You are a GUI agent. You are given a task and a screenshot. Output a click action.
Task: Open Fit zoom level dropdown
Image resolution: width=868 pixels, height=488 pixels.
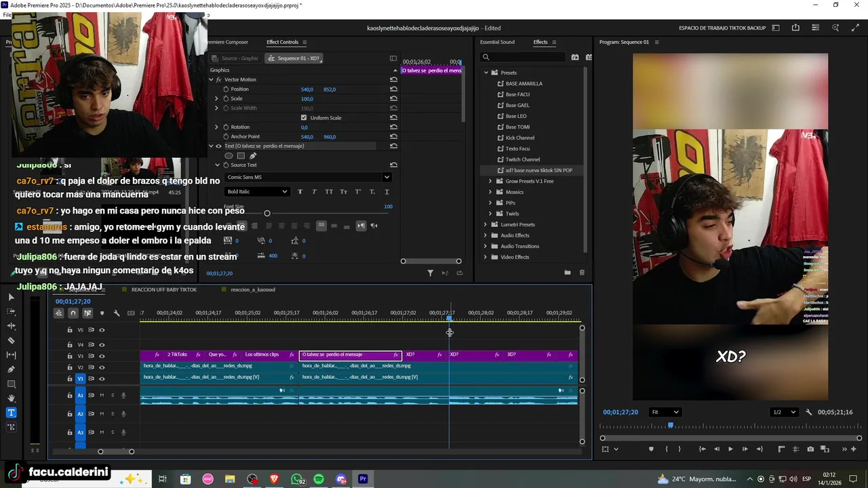click(665, 412)
